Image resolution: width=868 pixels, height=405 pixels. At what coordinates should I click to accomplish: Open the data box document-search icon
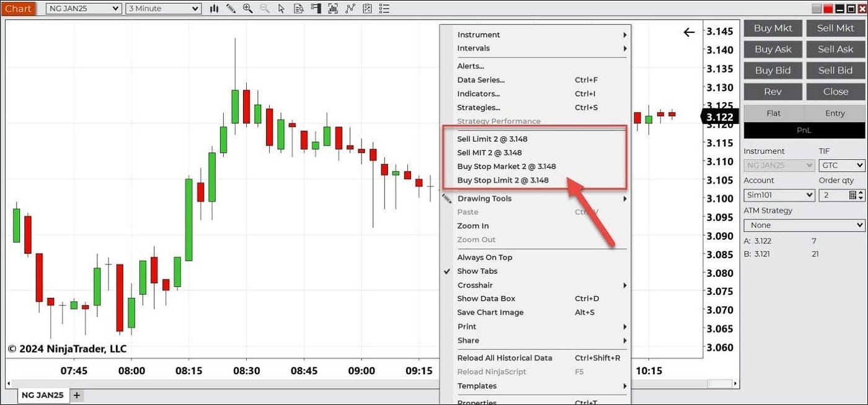tap(298, 9)
